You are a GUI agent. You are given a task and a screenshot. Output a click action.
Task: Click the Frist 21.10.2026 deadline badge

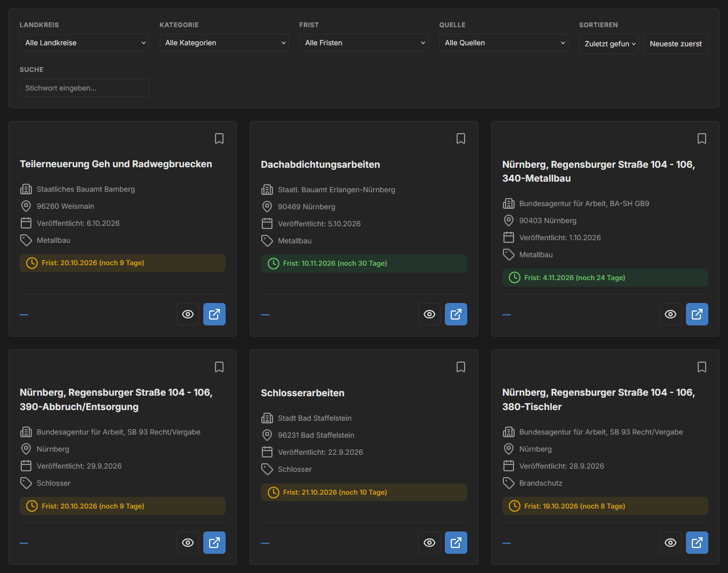coord(364,493)
